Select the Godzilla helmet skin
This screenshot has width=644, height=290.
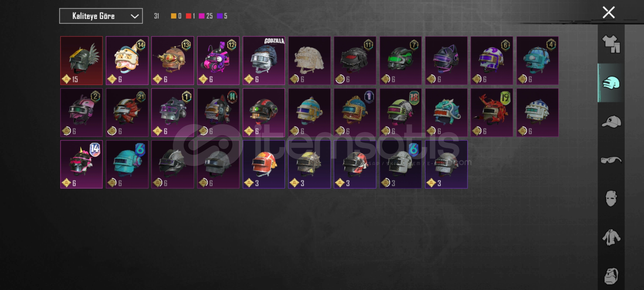coord(264,61)
